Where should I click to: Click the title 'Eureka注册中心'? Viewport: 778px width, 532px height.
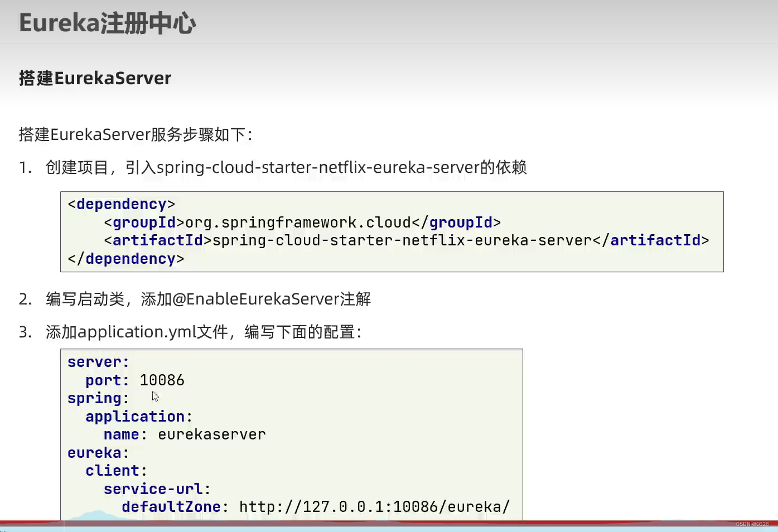(x=108, y=23)
